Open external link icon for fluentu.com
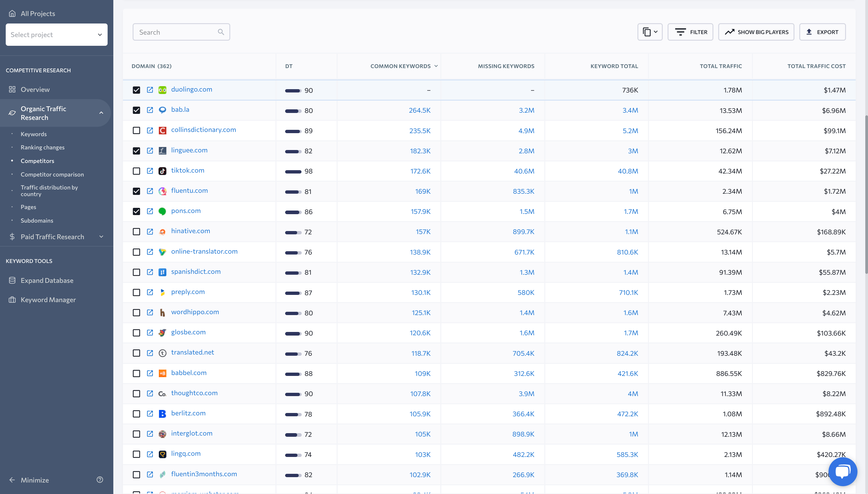This screenshot has height=494, width=868. (150, 191)
